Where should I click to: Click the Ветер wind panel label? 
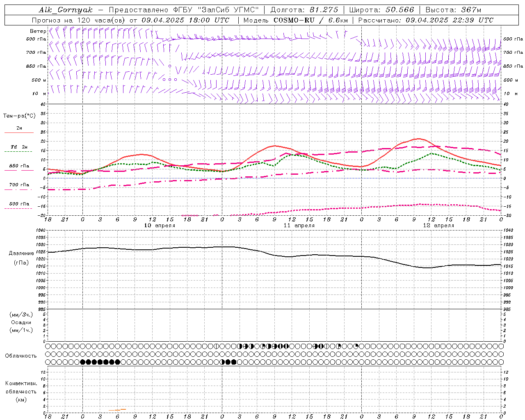[38, 31]
